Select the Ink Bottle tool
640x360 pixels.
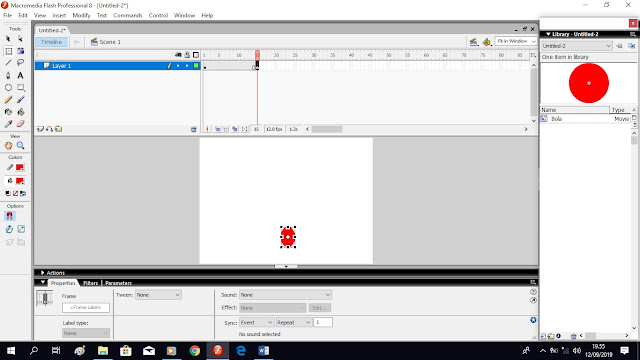(8, 112)
